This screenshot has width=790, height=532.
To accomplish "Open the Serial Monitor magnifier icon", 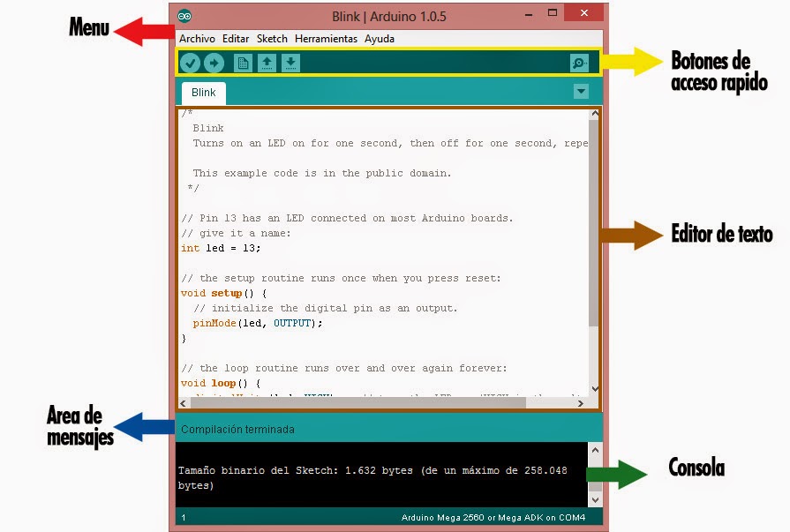I will pyautogui.click(x=578, y=63).
